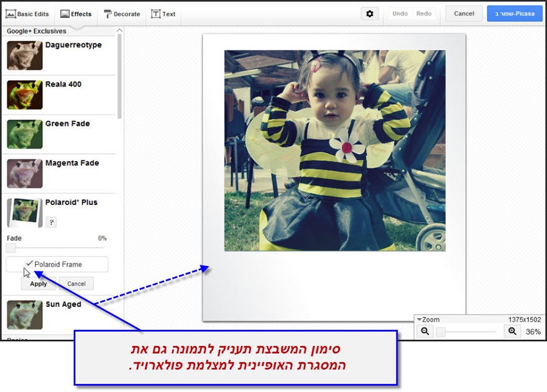Select the Sun Aged effect
The height and width of the screenshot is (392, 547).
pyautogui.click(x=24, y=314)
